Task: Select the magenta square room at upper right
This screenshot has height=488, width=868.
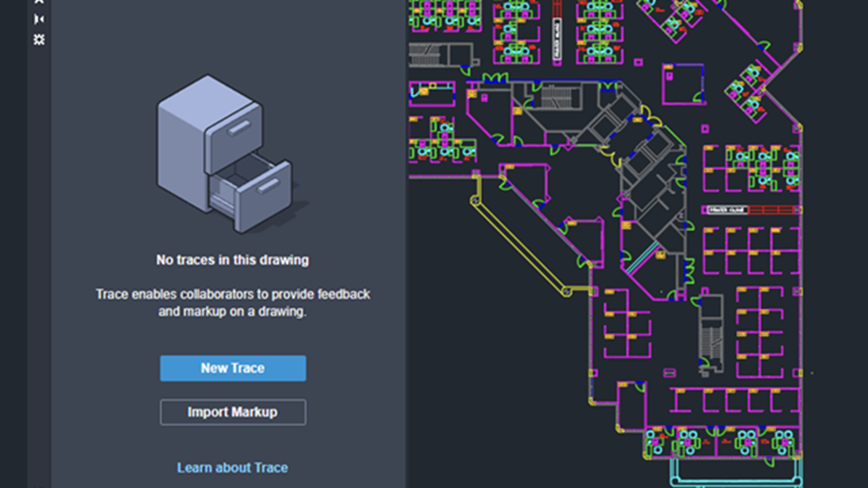Action: click(683, 84)
